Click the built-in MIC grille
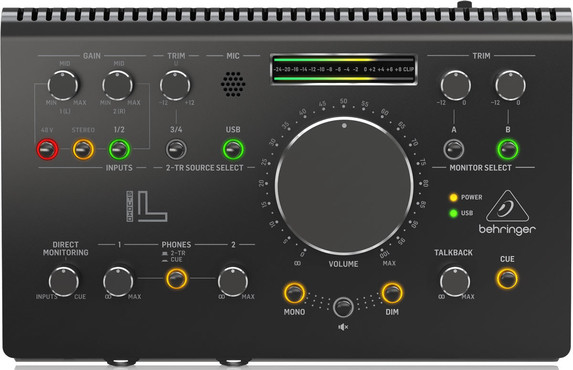The width and height of the screenshot is (573, 370). coord(233,84)
